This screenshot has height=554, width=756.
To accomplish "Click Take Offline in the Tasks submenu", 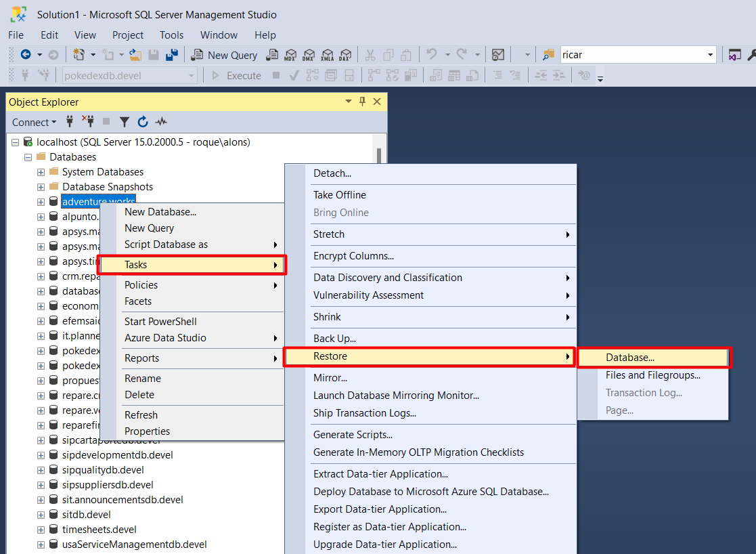I will click(340, 195).
